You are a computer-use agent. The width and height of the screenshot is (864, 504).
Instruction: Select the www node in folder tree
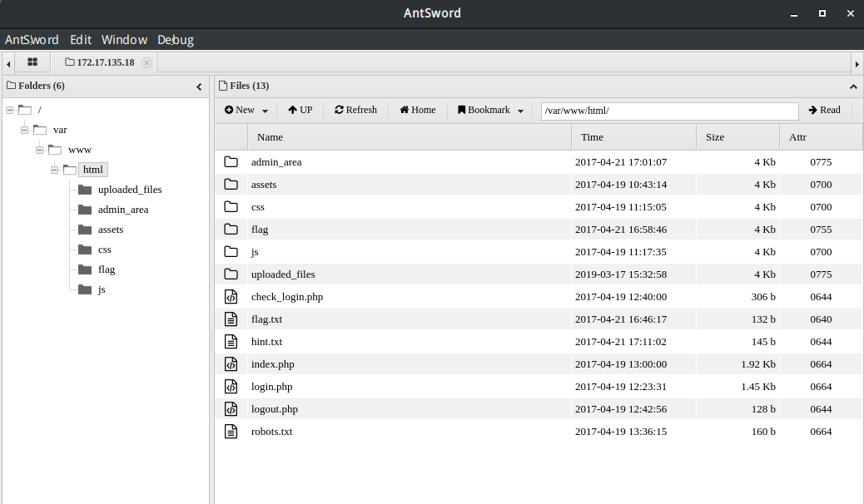[80, 150]
